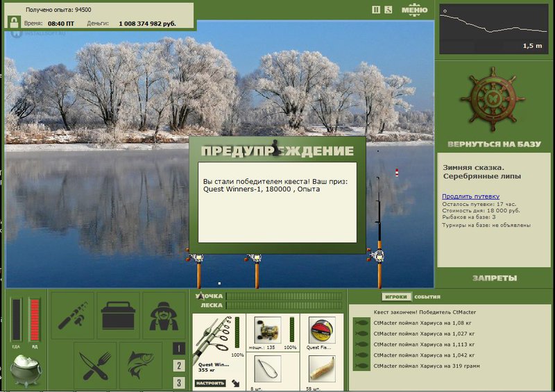Open the fish catch icon
Screen dimensions: 555x392
point(141,366)
